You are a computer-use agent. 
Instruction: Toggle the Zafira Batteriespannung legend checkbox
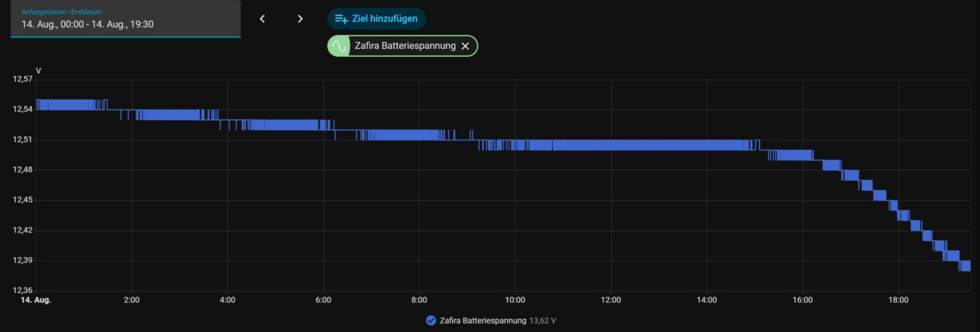431,320
